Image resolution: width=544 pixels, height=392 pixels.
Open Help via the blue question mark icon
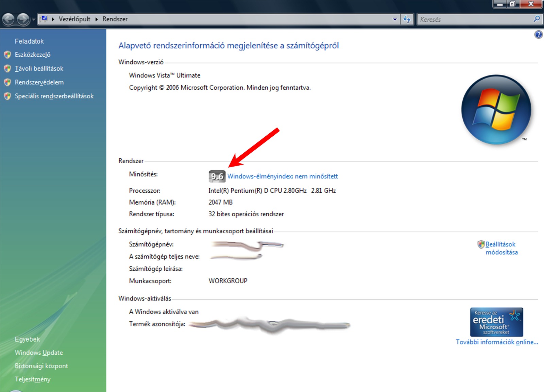click(539, 34)
